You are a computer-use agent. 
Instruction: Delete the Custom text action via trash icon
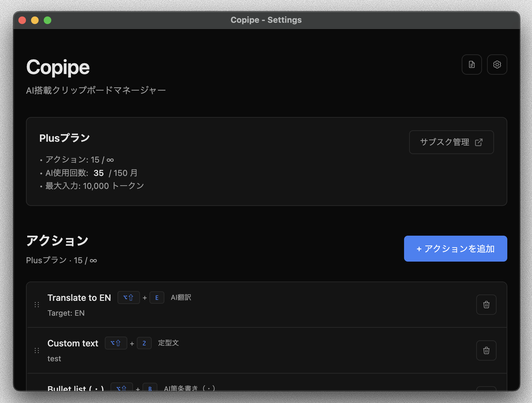pos(486,350)
